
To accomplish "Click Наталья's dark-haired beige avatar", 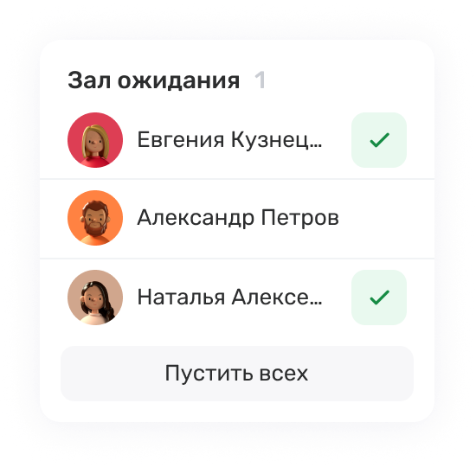I will [x=95, y=297].
